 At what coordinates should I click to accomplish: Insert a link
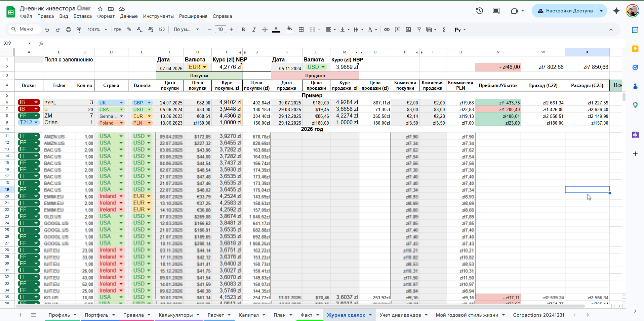click(387, 30)
